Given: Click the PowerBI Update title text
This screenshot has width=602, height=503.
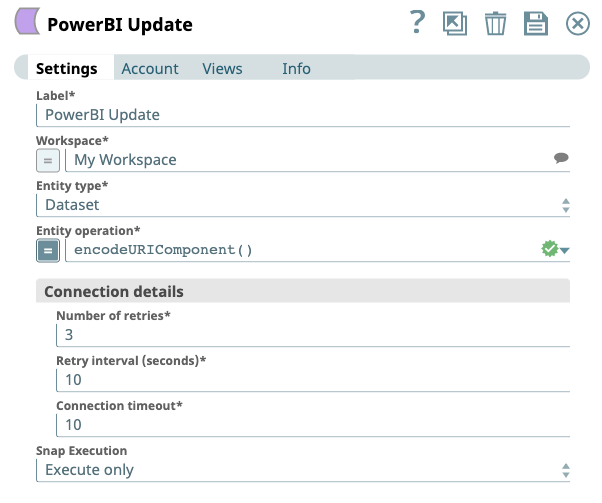Looking at the screenshot, I should pyautogui.click(x=120, y=25).
